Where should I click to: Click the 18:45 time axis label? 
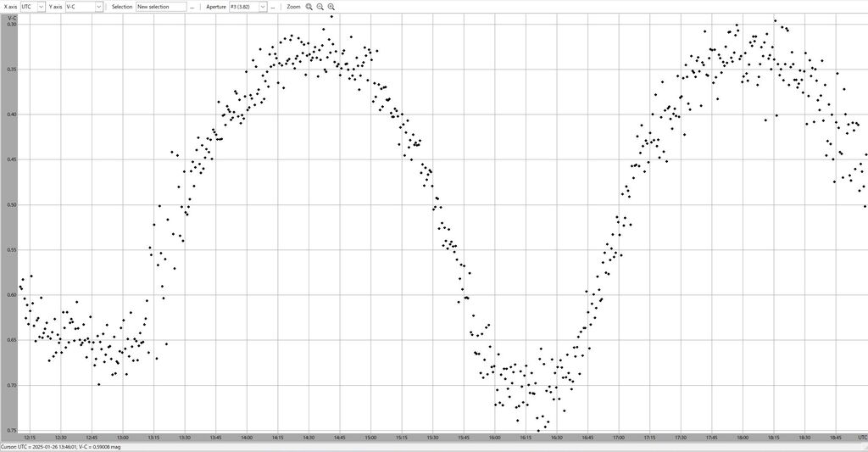click(836, 438)
